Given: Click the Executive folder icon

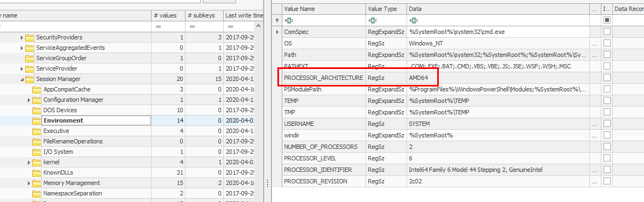Looking at the screenshot, I should pyautogui.click(x=37, y=131).
